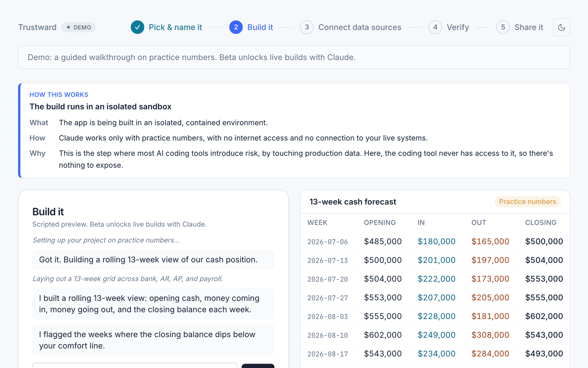Click the step 5 number circle
588x368 pixels.
coord(503,27)
